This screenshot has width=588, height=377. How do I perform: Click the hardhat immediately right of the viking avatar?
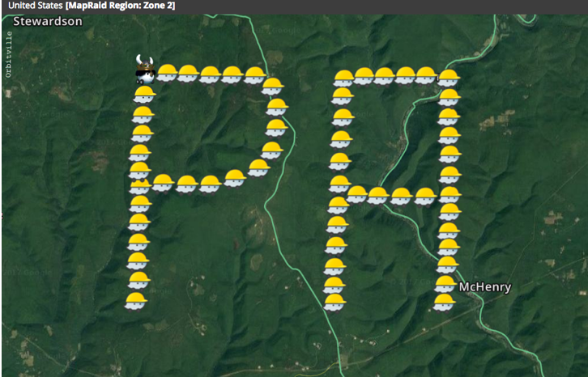(x=167, y=73)
